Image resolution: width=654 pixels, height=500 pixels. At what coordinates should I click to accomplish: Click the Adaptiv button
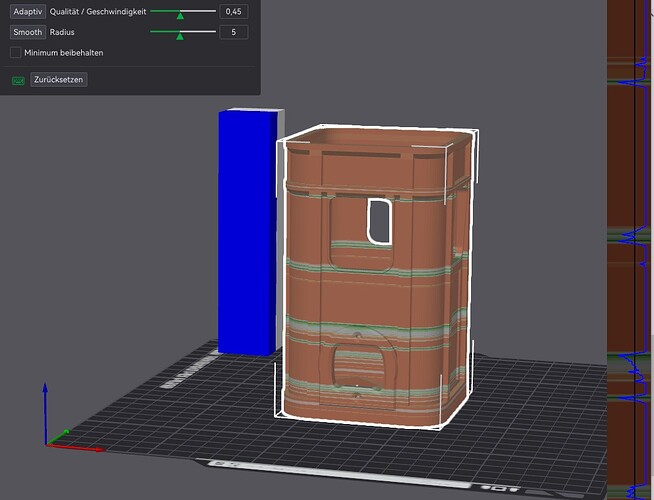pos(28,12)
